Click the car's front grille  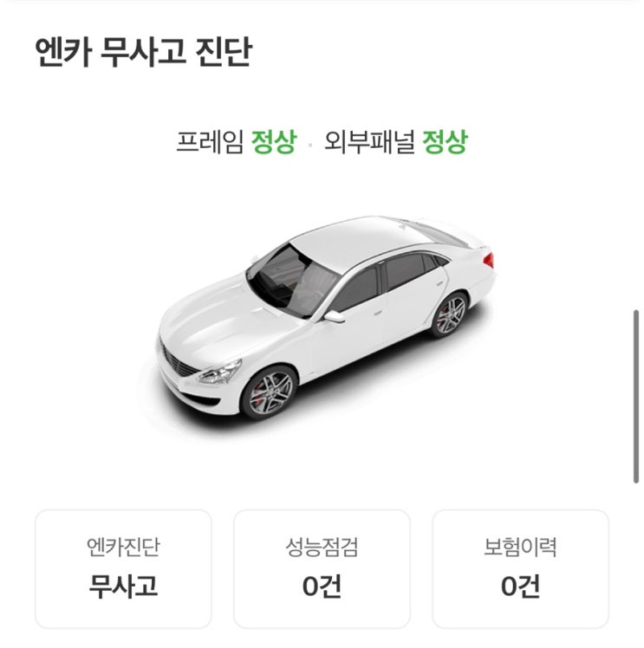(178, 361)
